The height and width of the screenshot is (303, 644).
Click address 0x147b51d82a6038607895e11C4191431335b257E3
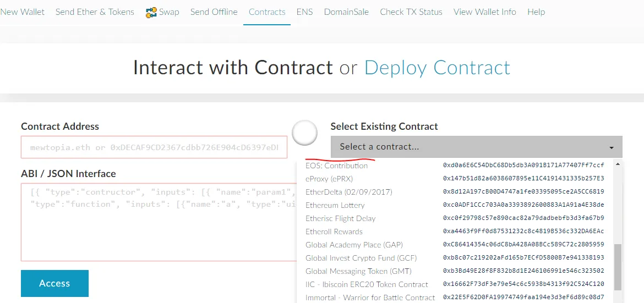click(523, 179)
